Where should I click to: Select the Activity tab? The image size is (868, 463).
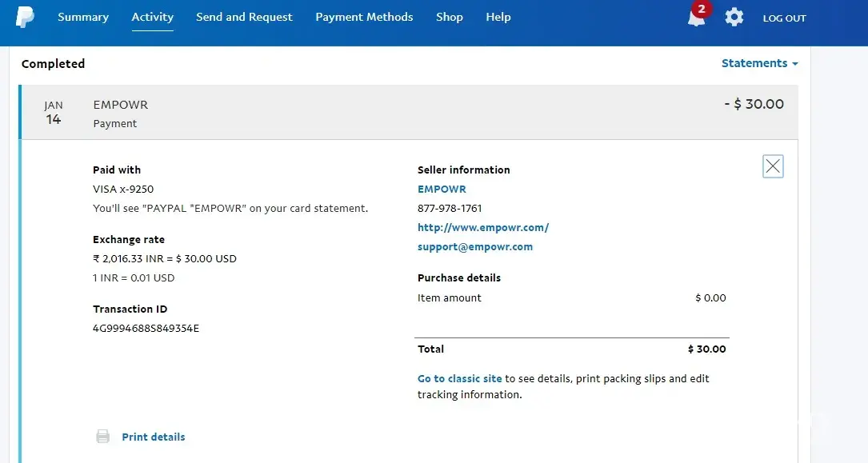[152, 17]
